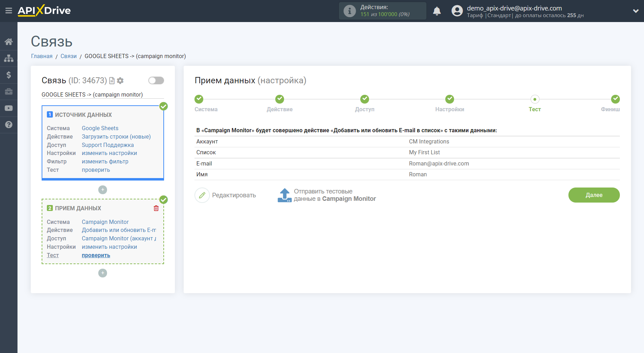
Task: Click проверить in receiver block
Action: [x=96, y=255]
